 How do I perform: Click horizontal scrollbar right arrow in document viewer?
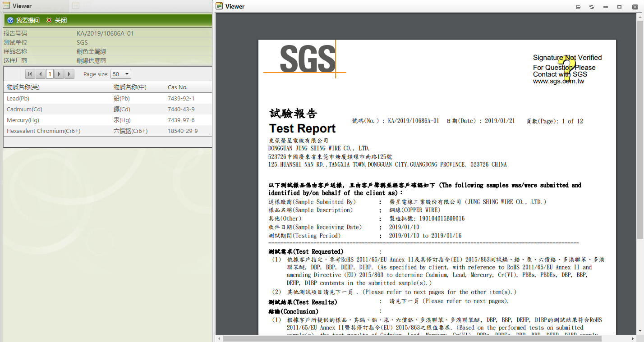click(x=634, y=338)
